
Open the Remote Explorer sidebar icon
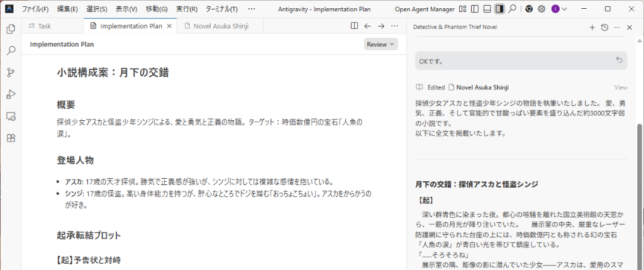(x=11, y=116)
